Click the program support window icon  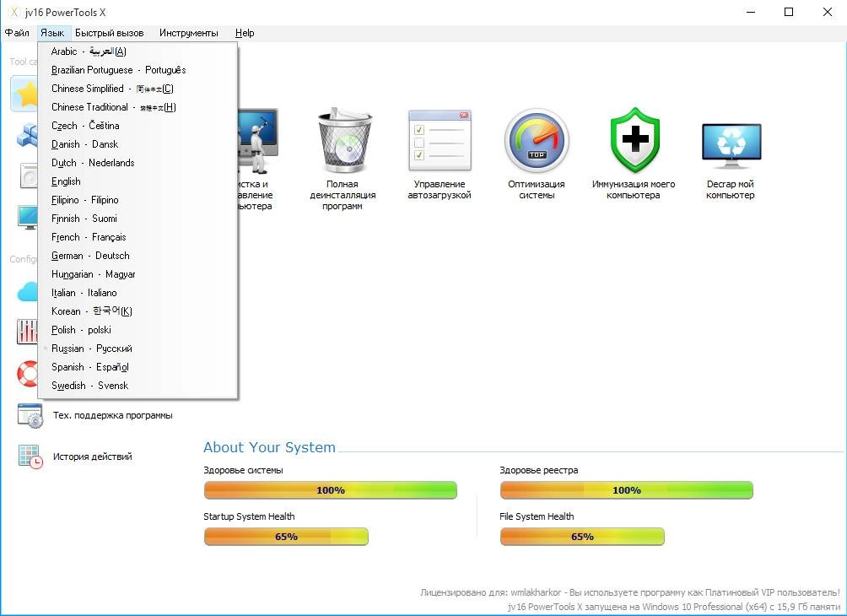click(30, 415)
